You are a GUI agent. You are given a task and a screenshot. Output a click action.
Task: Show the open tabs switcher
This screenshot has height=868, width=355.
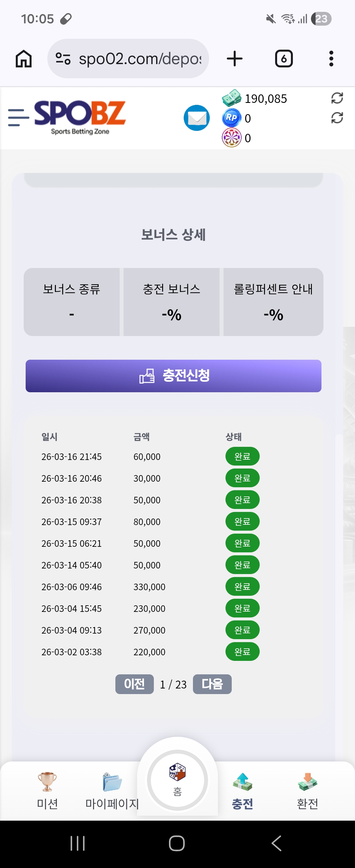[284, 59]
